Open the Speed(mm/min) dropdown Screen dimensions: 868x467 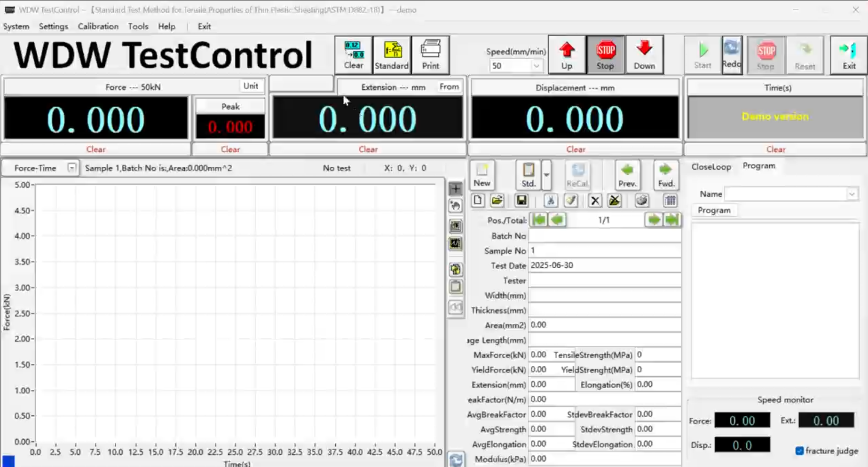(536, 66)
